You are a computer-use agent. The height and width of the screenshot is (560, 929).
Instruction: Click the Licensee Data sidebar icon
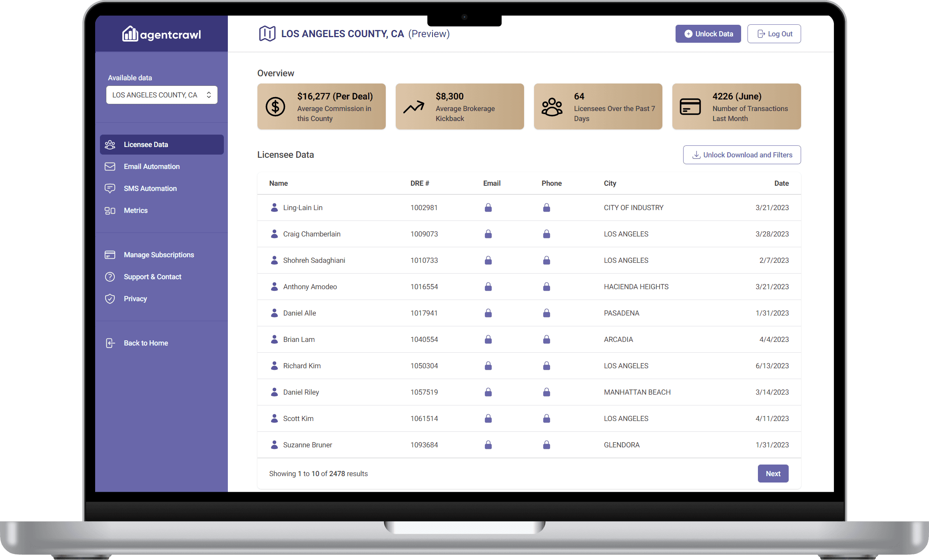(110, 145)
